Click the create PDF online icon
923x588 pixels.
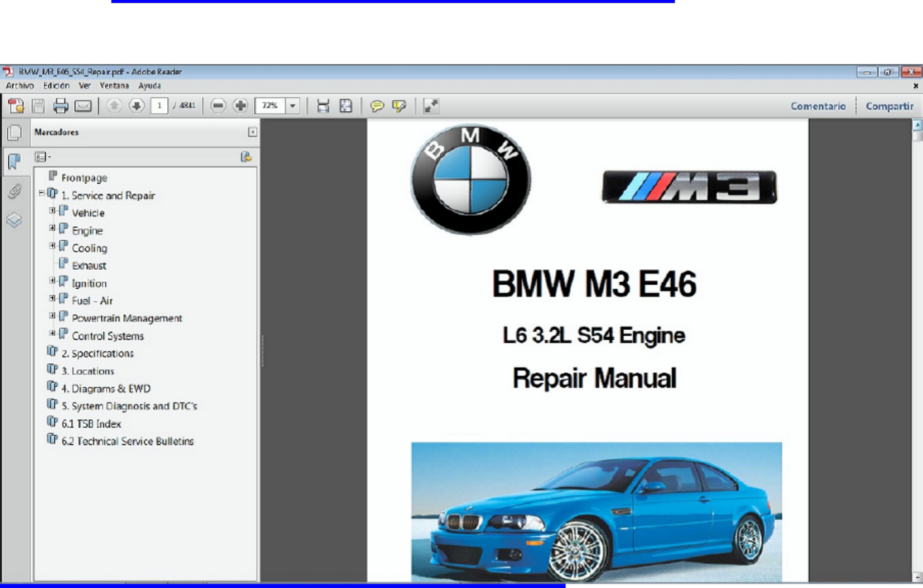[16, 106]
